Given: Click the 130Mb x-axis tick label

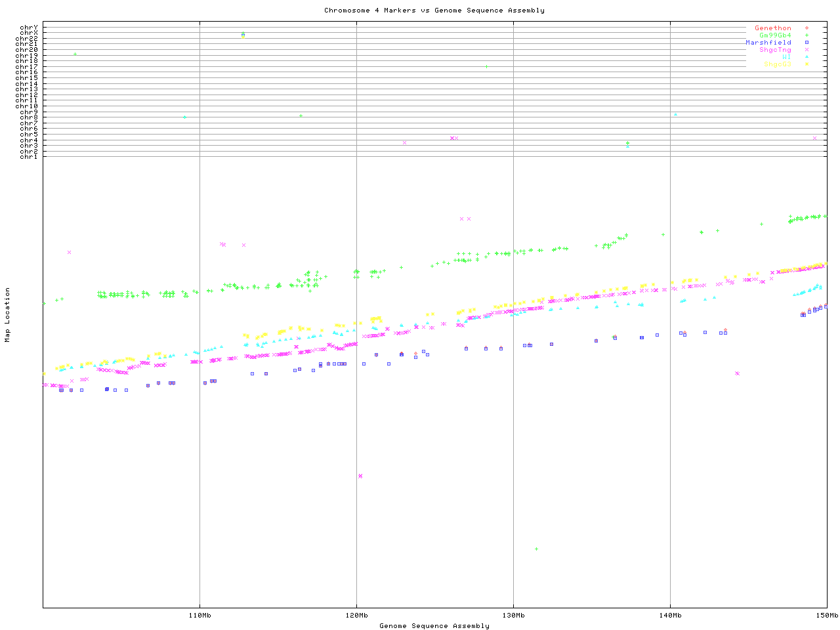Looking at the screenshot, I should tap(513, 615).
